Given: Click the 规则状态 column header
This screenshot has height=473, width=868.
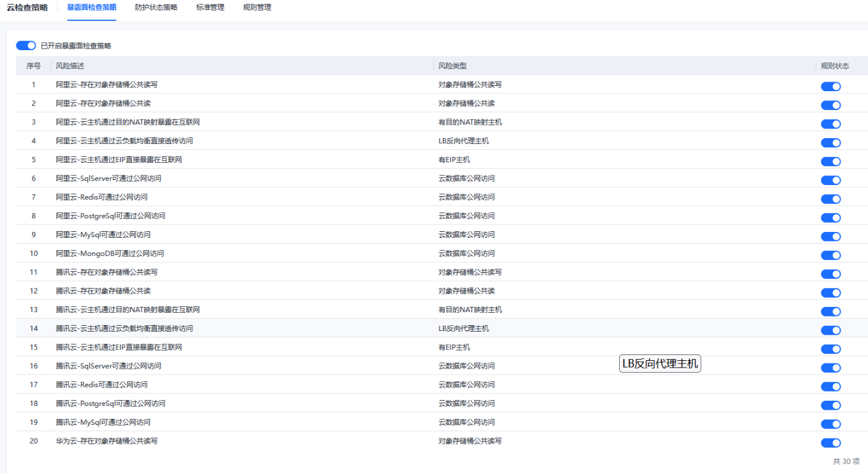Looking at the screenshot, I should (835, 66).
